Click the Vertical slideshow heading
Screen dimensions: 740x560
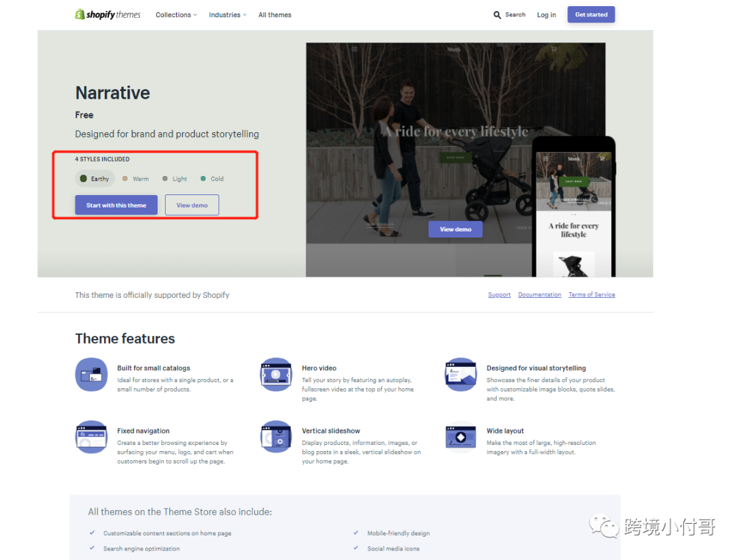pyautogui.click(x=331, y=431)
